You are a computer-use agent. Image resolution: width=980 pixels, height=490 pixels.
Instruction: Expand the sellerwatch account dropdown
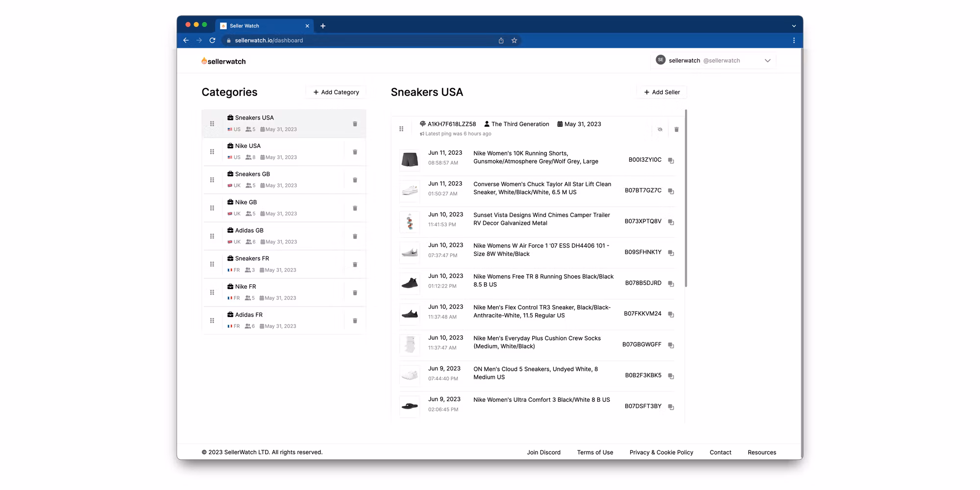[x=767, y=61]
